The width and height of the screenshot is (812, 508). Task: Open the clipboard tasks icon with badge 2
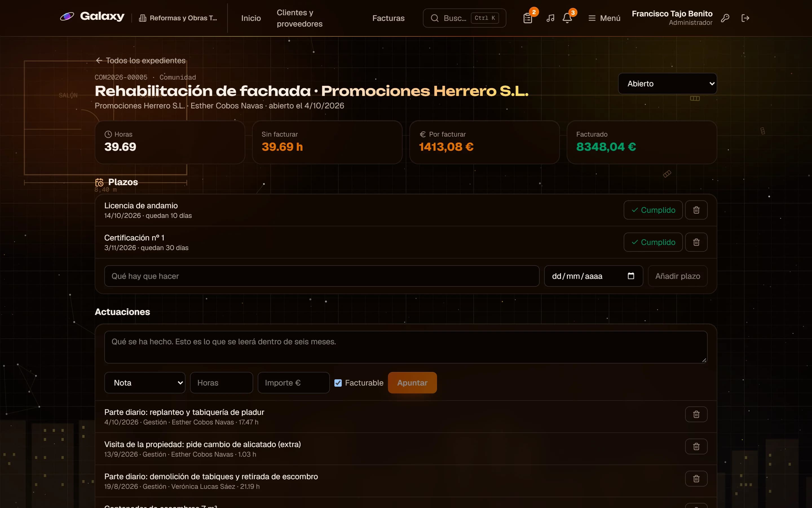click(528, 18)
